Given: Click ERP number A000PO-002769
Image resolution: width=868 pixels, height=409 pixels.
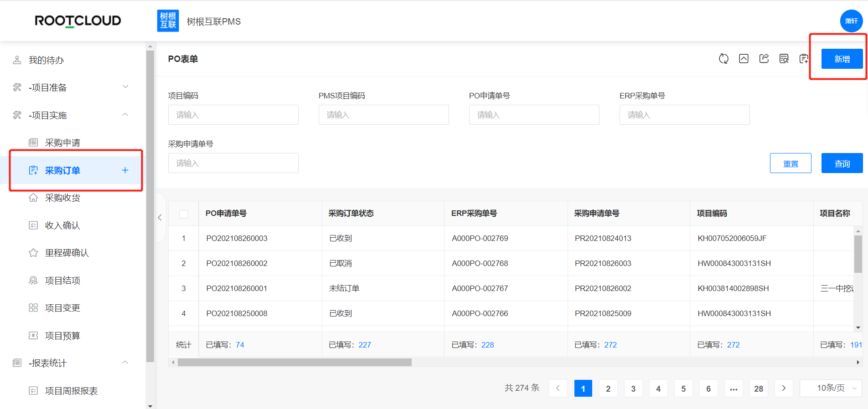Looking at the screenshot, I should 480,238.
